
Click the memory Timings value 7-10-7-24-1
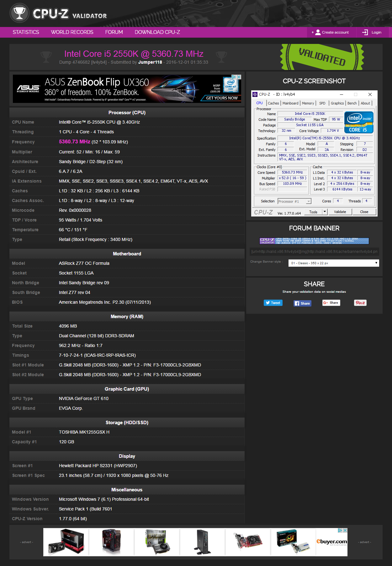click(97, 355)
